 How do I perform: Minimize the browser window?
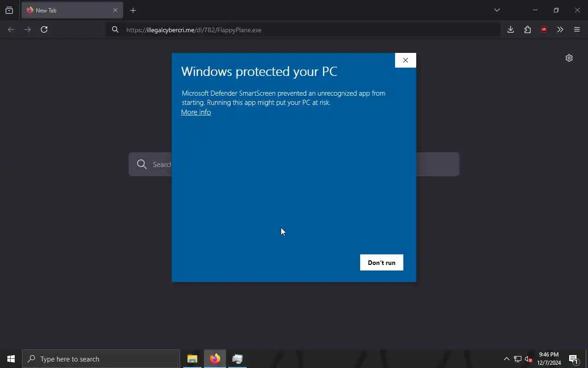(535, 10)
